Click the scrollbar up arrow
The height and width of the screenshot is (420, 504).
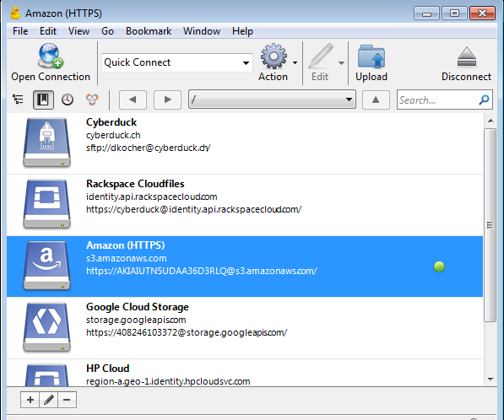pos(490,121)
